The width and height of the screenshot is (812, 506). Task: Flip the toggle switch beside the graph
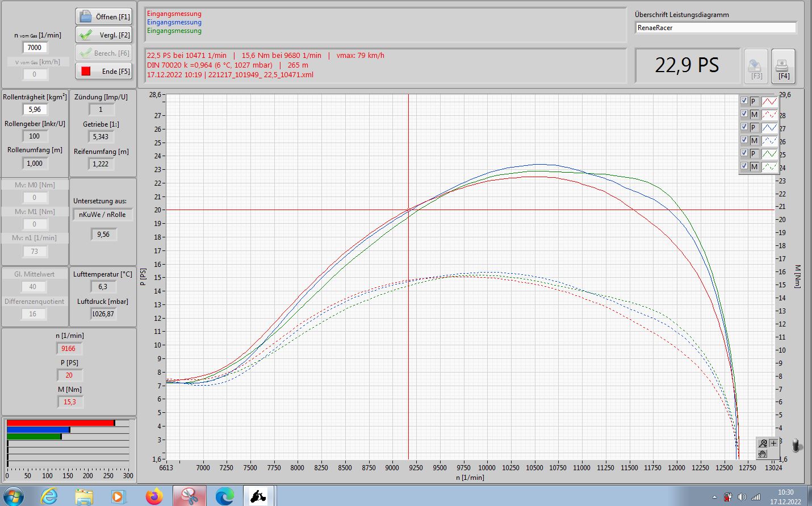(797, 446)
